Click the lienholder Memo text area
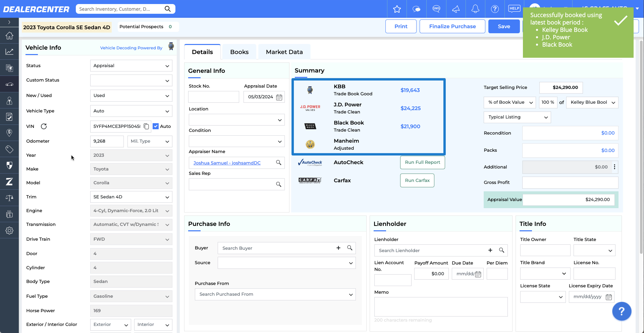The width and height of the screenshot is (644, 333). click(441, 307)
